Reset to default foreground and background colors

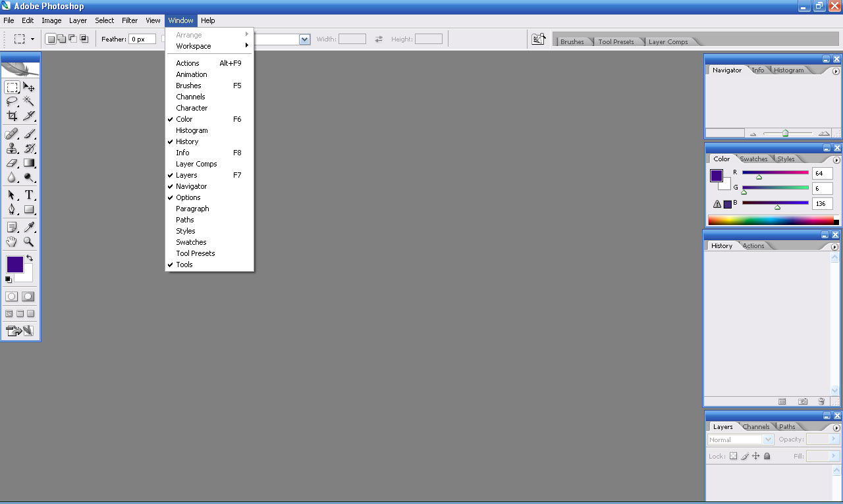(x=9, y=279)
